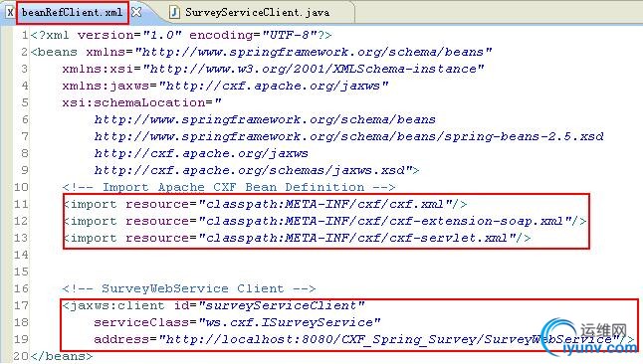Click the xmlns:xsi attribute line
The image size is (643, 364).
pos(273,69)
